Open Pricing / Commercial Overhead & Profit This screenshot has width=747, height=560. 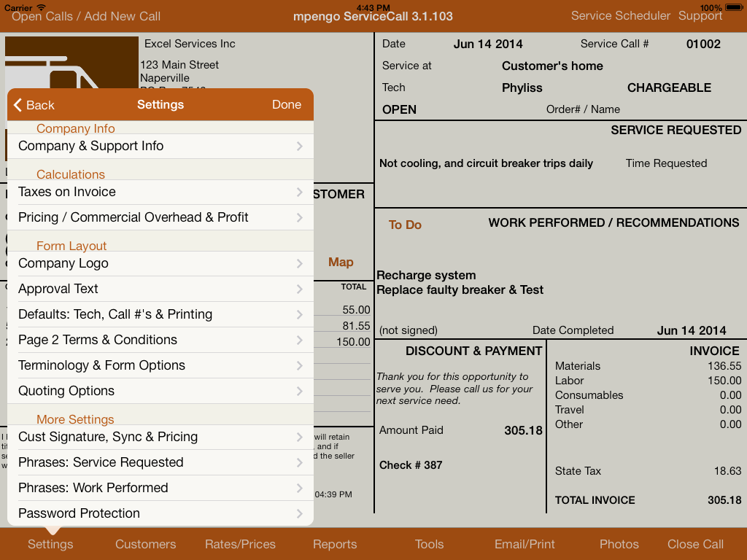(x=160, y=217)
